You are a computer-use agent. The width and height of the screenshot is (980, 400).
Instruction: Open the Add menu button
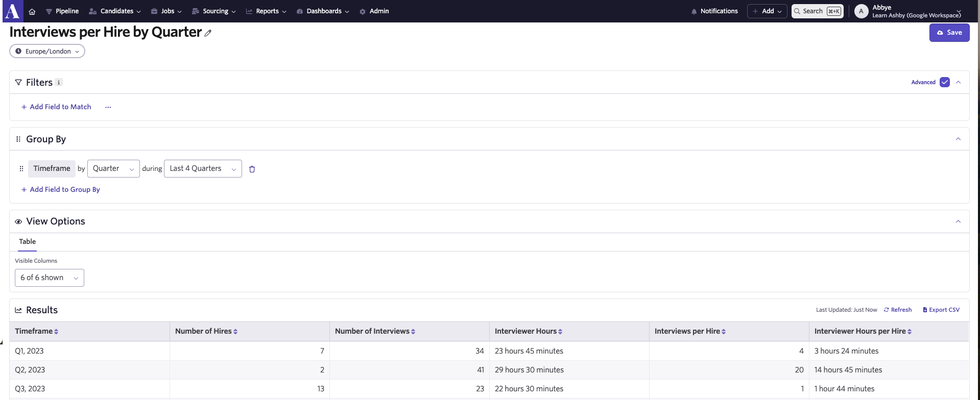click(767, 11)
